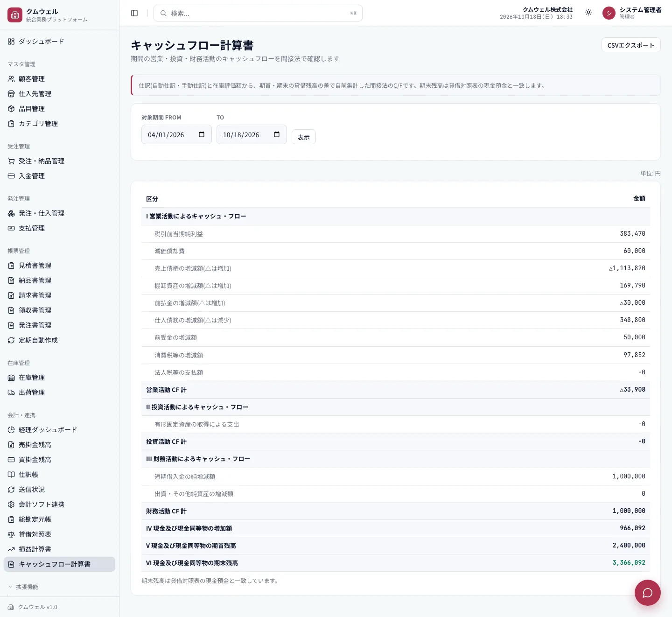Focus the 検索 search box
The width and height of the screenshot is (672, 617).
(258, 13)
